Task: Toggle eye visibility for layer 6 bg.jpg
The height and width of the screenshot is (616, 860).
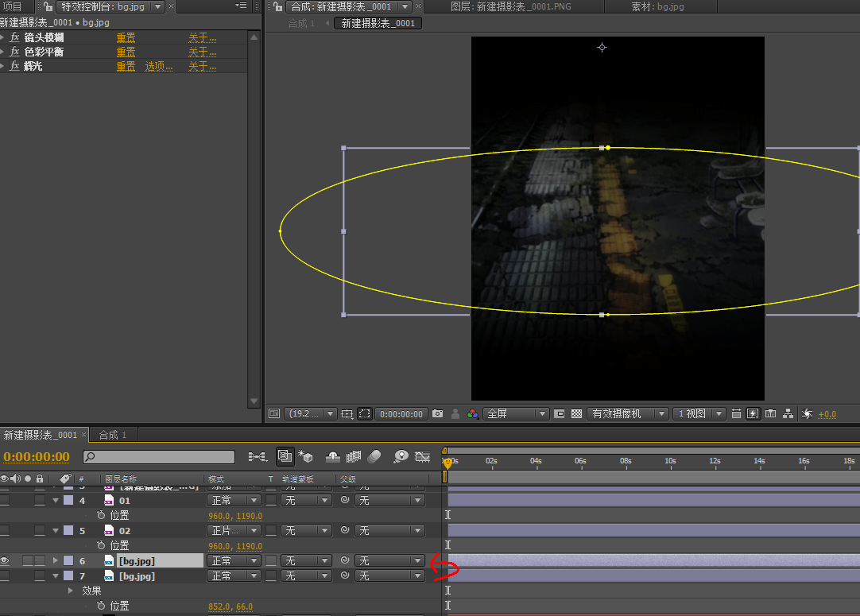Action: 5,560
